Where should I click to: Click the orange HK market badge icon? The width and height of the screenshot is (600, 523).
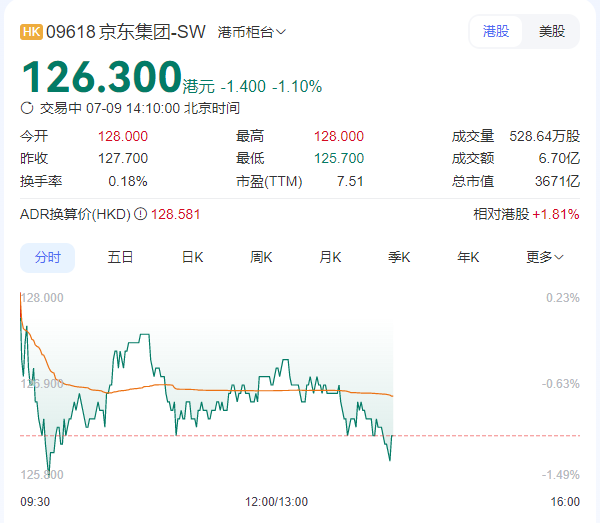31,32
